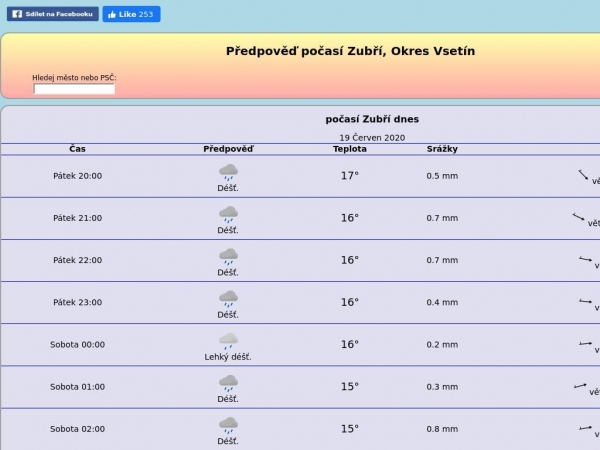Click the 0.7 mm value for Pátek 22:00

click(x=442, y=260)
